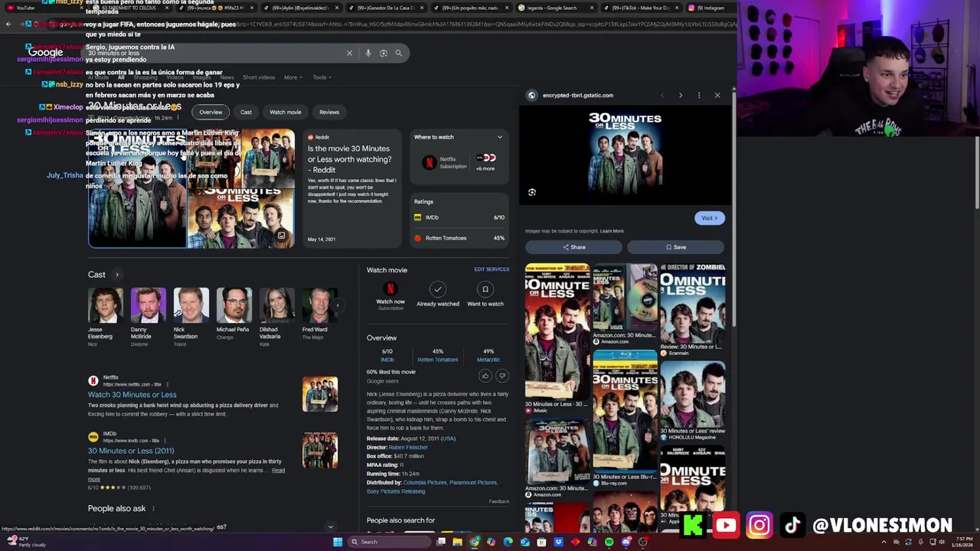Viewport: 980px width, 551px height.
Task: Select the Reviews chip
Action: pos(329,112)
